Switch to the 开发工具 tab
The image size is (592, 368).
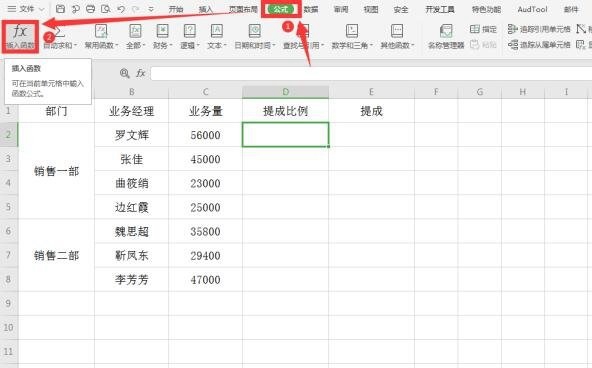click(x=440, y=9)
